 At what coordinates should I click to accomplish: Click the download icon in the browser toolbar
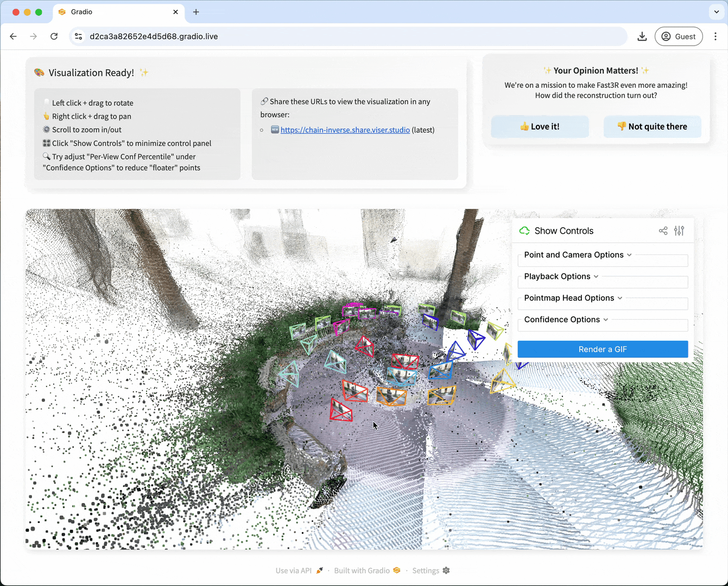(642, 36)
